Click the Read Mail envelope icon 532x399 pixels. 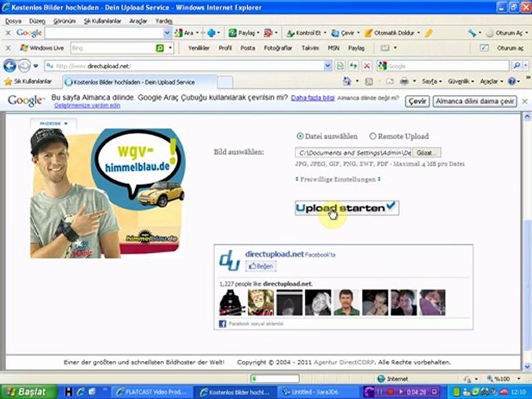pyautogui.click(x=390, y=81)
